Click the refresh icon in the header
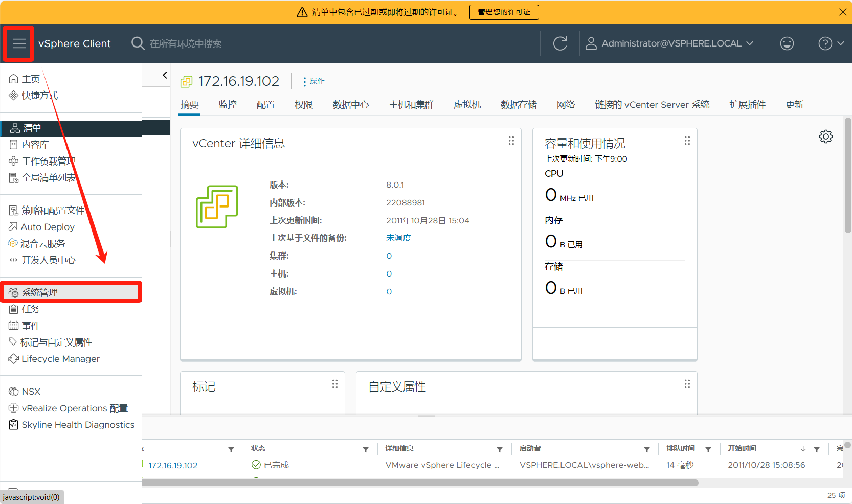This screenshot has height=504, width=852. [560, 43]
